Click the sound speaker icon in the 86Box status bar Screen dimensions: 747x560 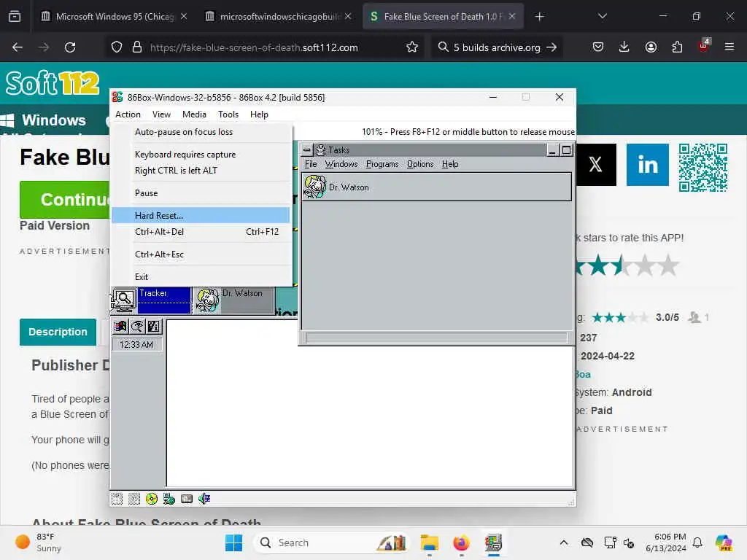(x=204, y=499)
